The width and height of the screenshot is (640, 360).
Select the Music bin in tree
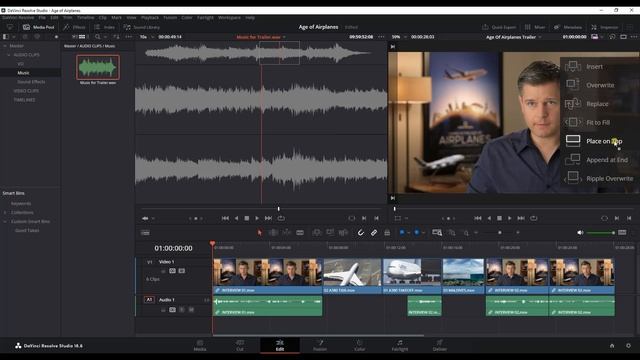(23, 73)
